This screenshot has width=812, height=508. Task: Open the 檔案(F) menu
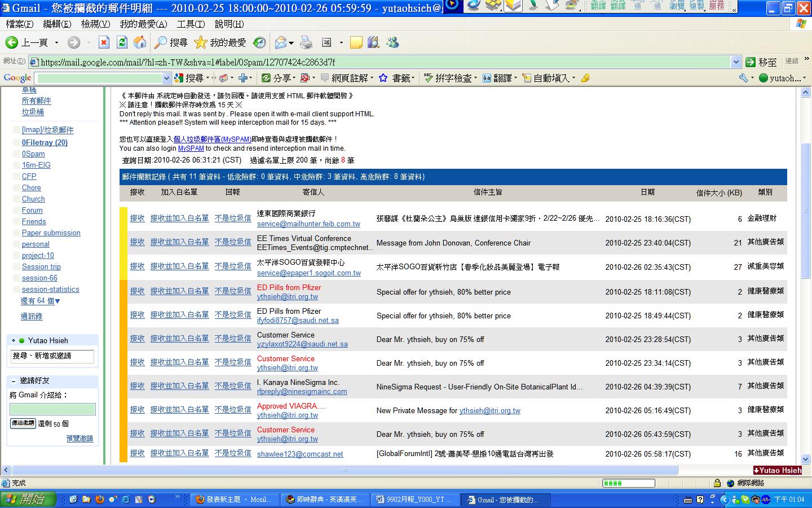coord(20,24)
